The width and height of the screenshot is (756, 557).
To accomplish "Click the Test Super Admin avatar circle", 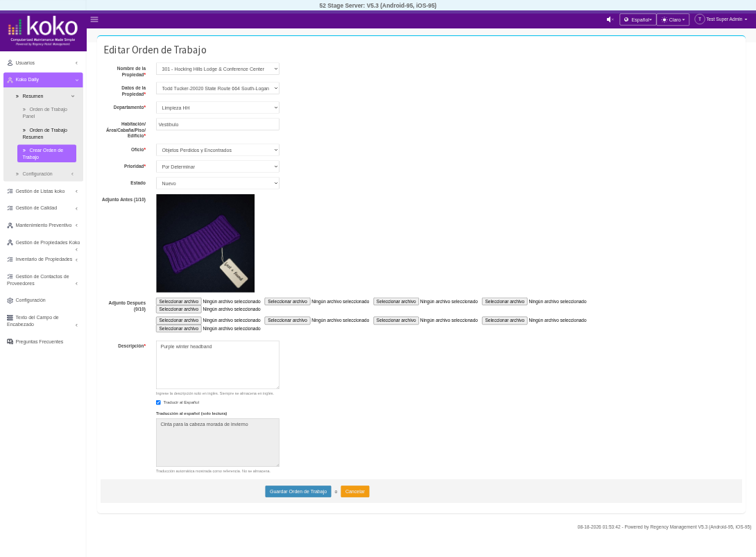I will click(x=699, y=19).
